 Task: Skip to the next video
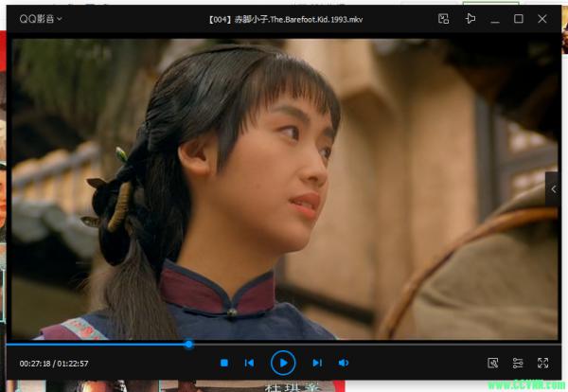317,363
